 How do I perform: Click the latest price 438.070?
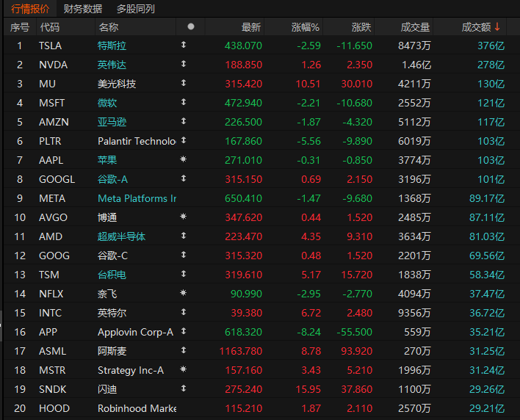[243, 46]
